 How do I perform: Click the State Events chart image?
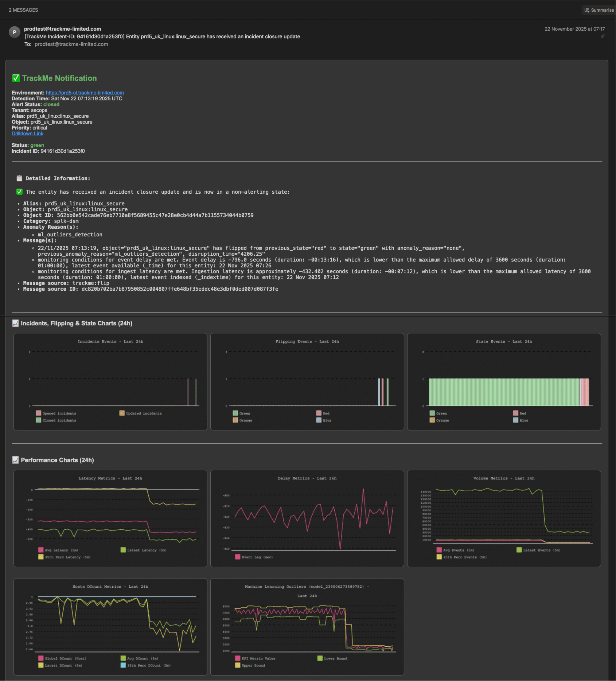pos(504,381)
